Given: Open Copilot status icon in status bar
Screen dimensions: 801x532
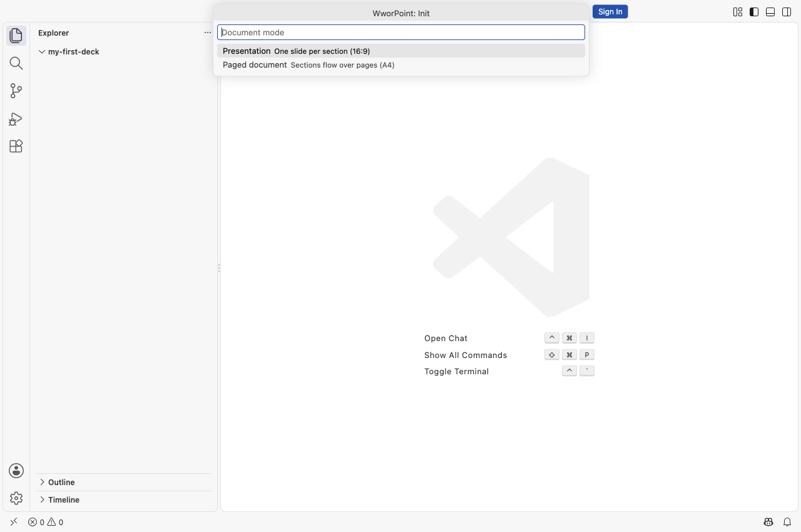Looking at the screenshot, I should (x=768, y=522).
